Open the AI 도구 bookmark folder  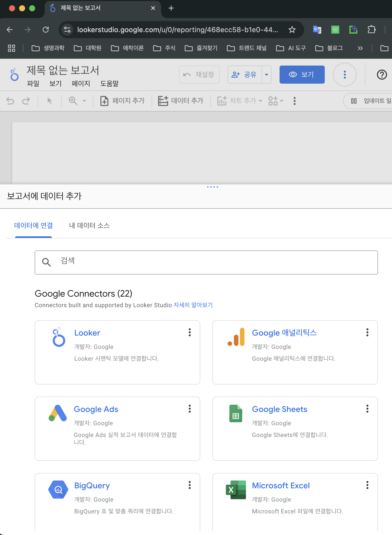coord(291,48)
